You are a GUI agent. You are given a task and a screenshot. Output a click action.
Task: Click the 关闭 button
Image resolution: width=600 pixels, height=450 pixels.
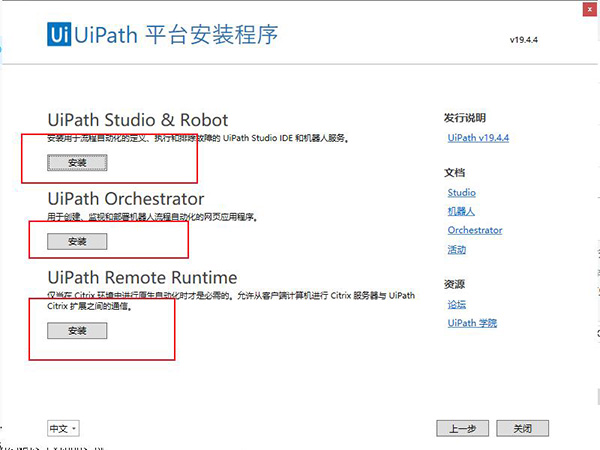[522, 428]
